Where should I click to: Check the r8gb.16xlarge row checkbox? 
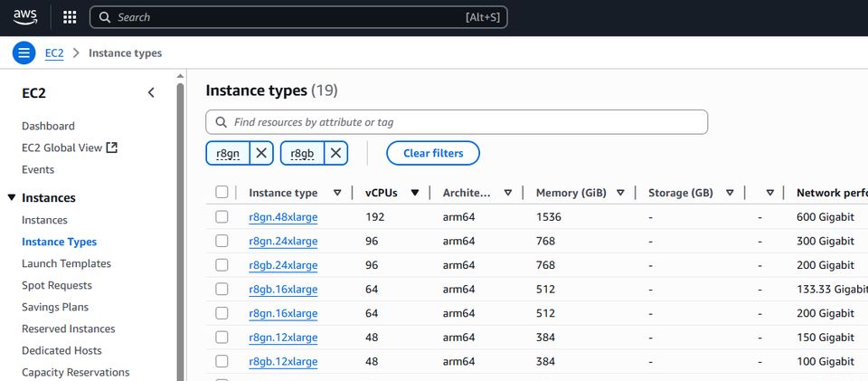(222, 289)
